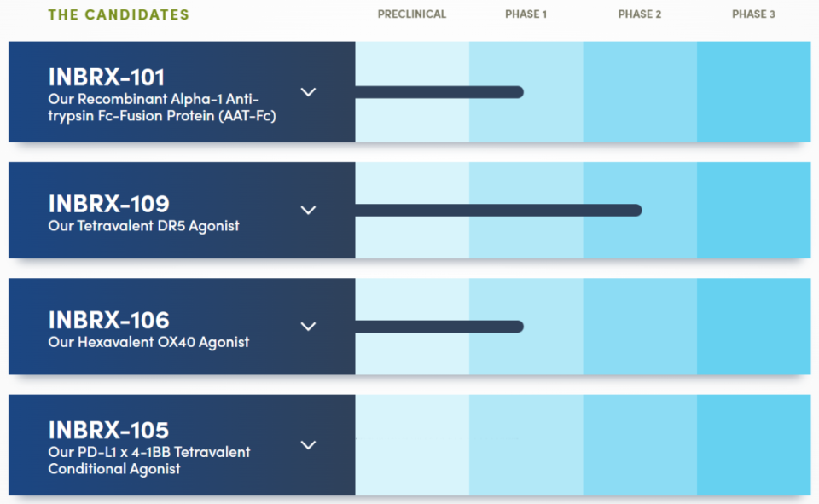Click the INBRX-101 progress bar end
The width and height of the screenshot is (819, 504).
click(x=517, y=92)
